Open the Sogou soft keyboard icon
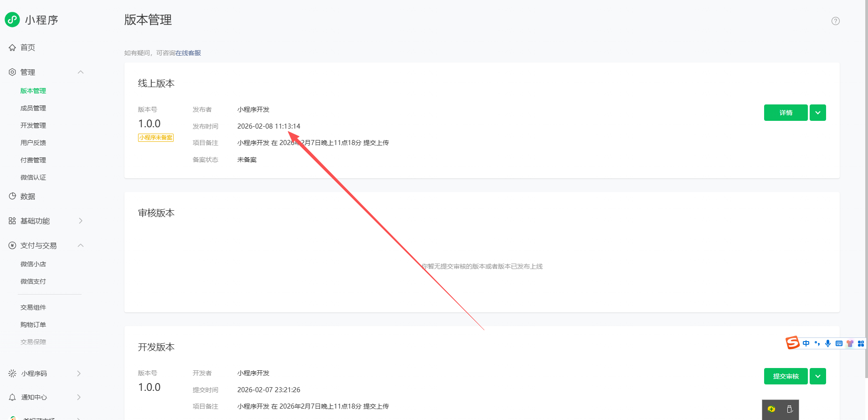The height and width of the screenshot is (420, 868). (x=839, y=343)
